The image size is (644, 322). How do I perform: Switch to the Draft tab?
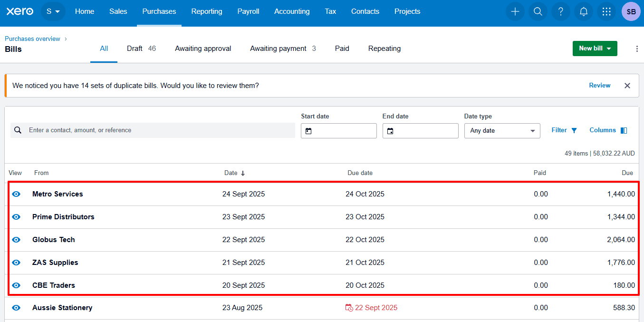135,48
